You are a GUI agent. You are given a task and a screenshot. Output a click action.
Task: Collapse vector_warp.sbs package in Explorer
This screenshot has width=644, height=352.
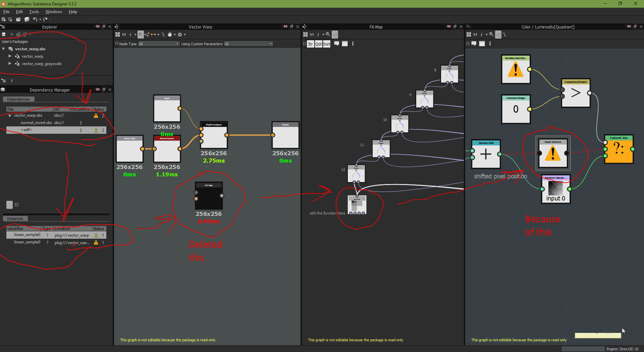click(x=4, y=49)
